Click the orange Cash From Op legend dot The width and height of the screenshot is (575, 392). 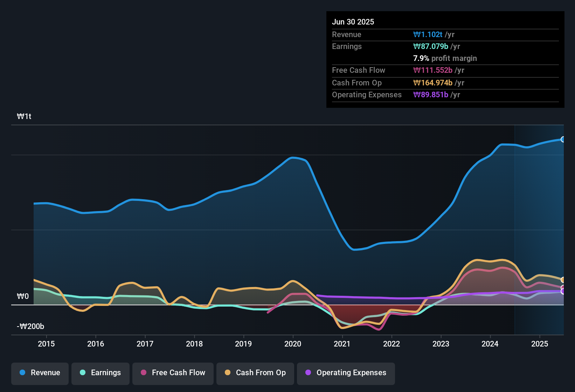click(x=228, y=373)
